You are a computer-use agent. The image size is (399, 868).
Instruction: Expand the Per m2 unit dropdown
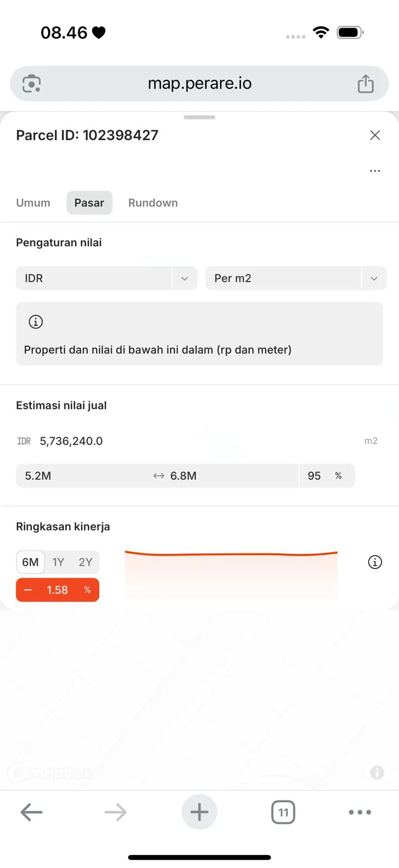[295, 278]
